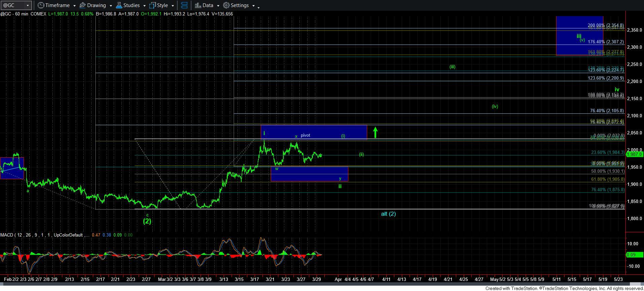Click the Style overlapping squares icon
This screenshot has height=291, width=644.
[152, 5]
